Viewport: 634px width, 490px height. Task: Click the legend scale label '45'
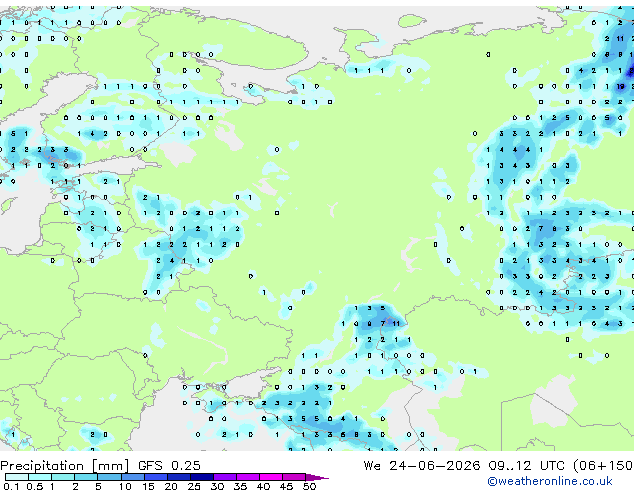click(286, 486)
